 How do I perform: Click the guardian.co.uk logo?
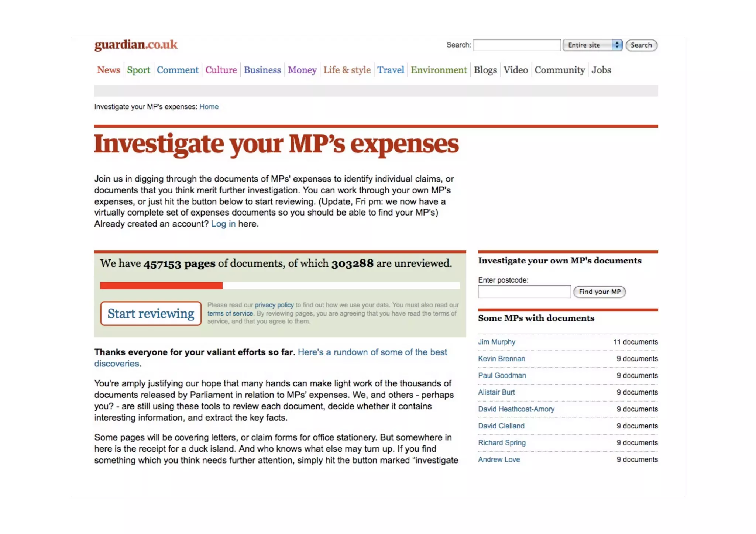136,45
